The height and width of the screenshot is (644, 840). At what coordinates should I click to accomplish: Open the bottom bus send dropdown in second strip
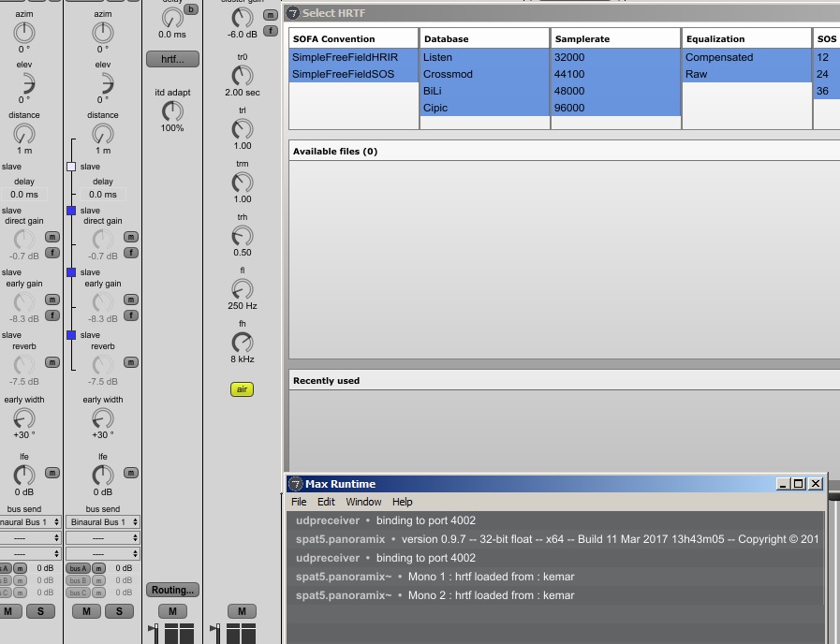coord(102,553)
